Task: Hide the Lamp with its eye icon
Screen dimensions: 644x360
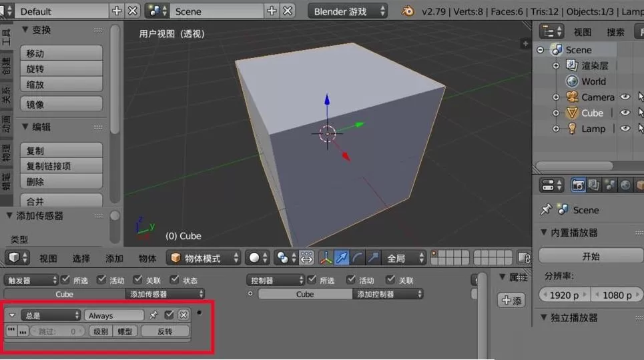Action: coord(625,129)
